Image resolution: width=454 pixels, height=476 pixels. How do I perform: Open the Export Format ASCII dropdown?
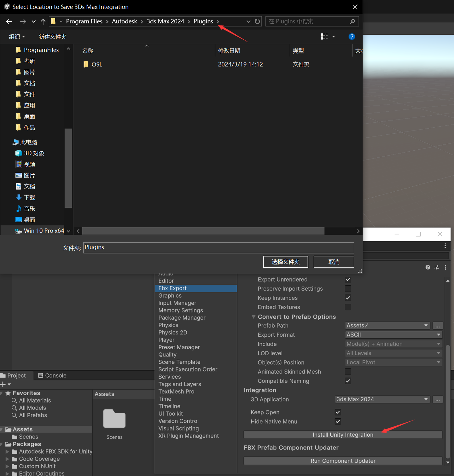393,334
